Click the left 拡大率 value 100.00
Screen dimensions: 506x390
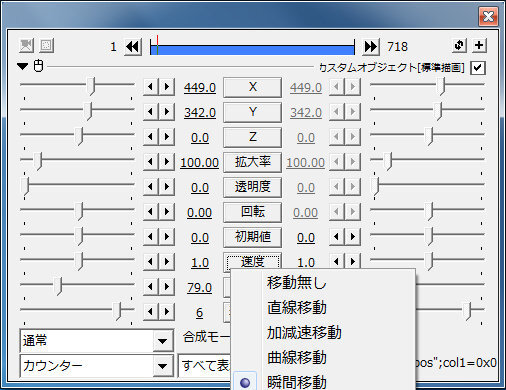(199, 163)
